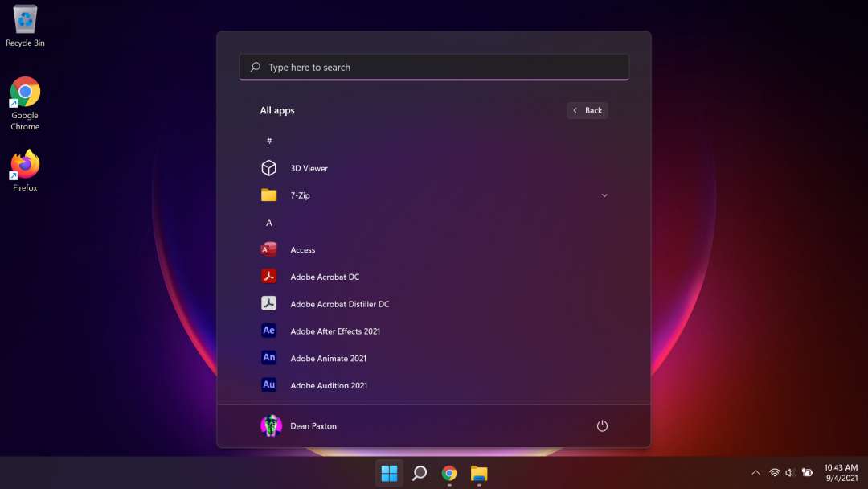Open Adobe After Effects 2021
The image size is (868, 489).
tap(334, 331)
